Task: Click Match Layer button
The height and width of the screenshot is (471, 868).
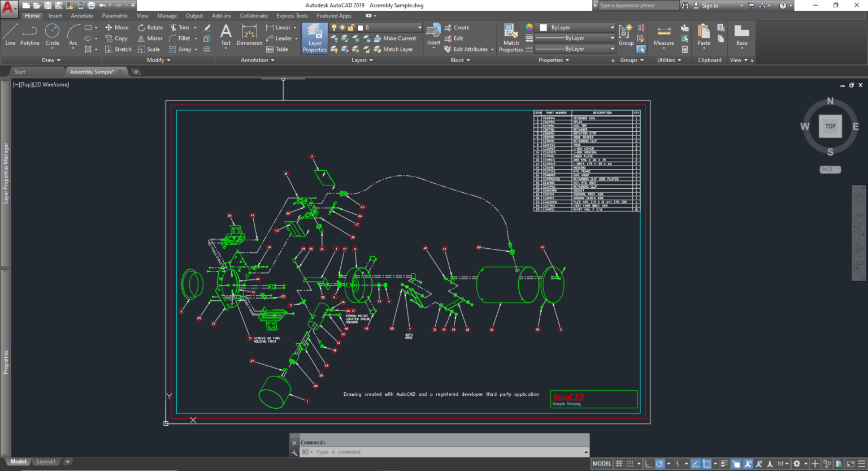Action: [393, 49]
